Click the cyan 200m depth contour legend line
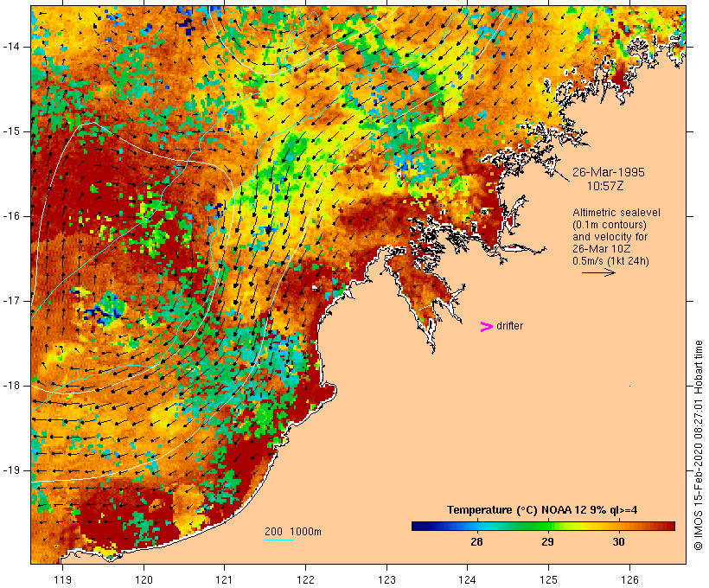 point(279,540)
